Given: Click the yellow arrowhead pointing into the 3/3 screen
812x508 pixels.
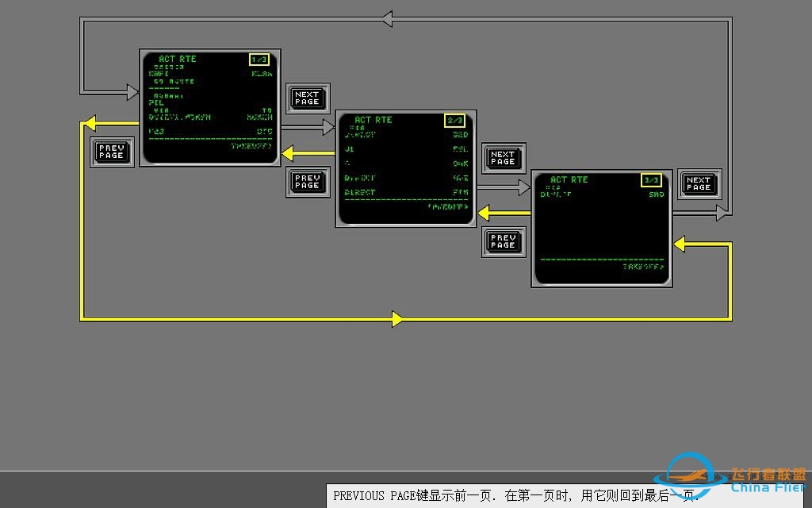Looking at the screenshot, I should (680, 244).
